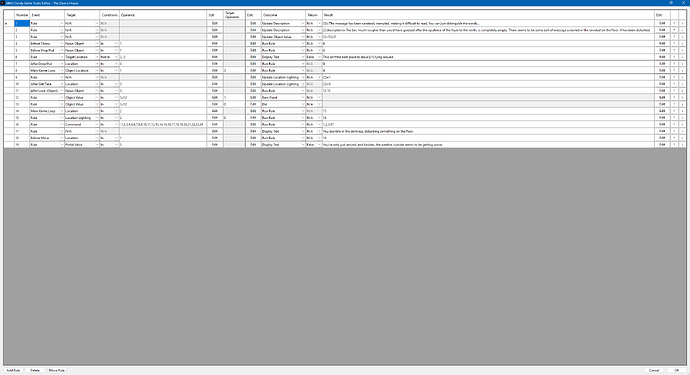Move rule 5 down with its arrow

682,50
